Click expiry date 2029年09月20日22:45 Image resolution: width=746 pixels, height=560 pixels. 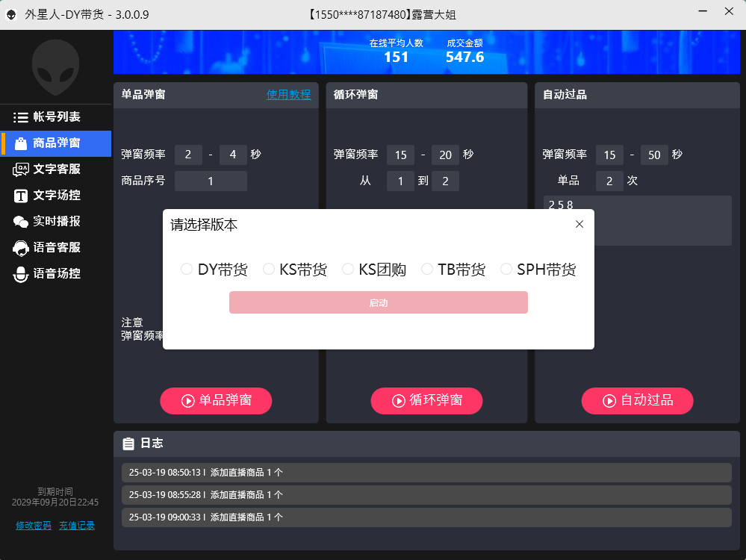[x=55, y=503]
